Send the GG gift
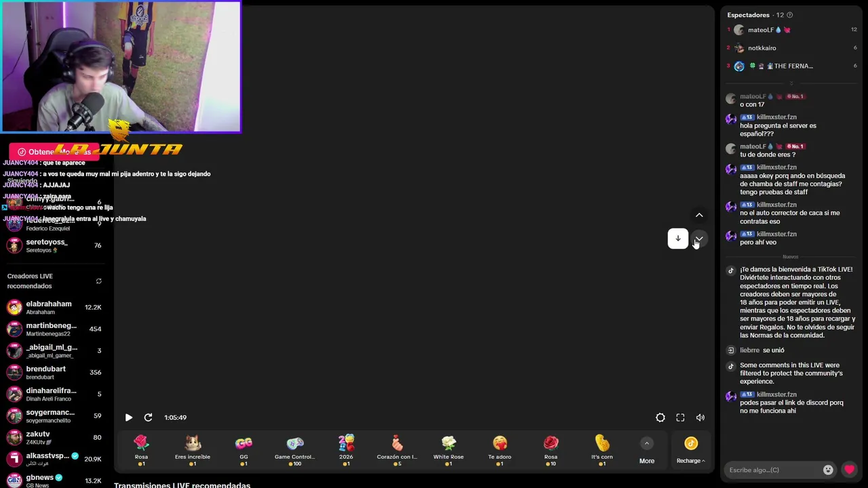 [x=243, y=451]
